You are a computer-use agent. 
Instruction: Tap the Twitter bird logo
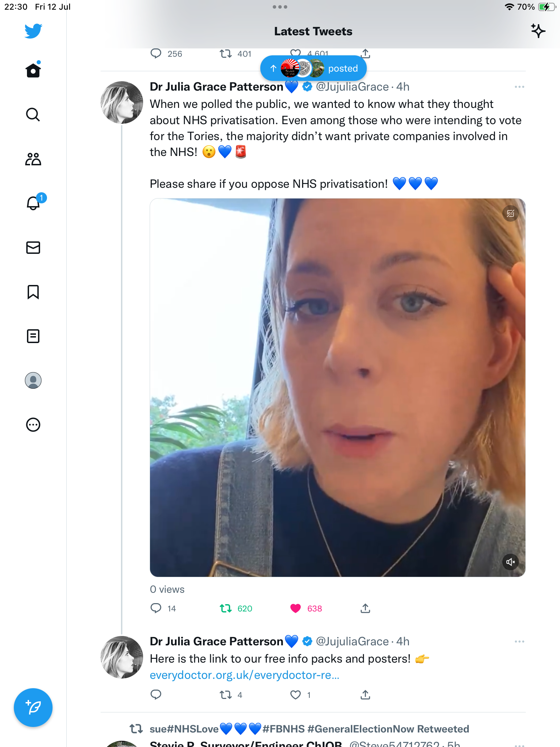coord(33,31)
